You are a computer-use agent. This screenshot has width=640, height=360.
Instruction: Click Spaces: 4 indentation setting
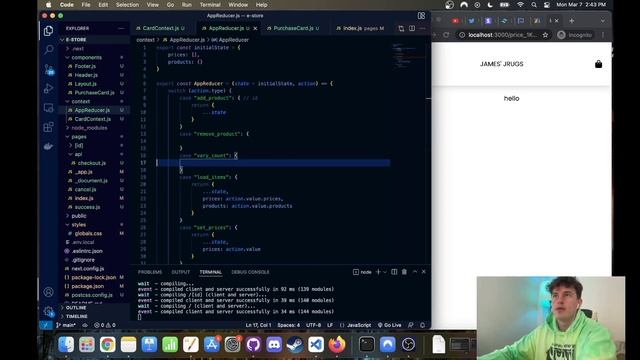(x=289, y=325)
